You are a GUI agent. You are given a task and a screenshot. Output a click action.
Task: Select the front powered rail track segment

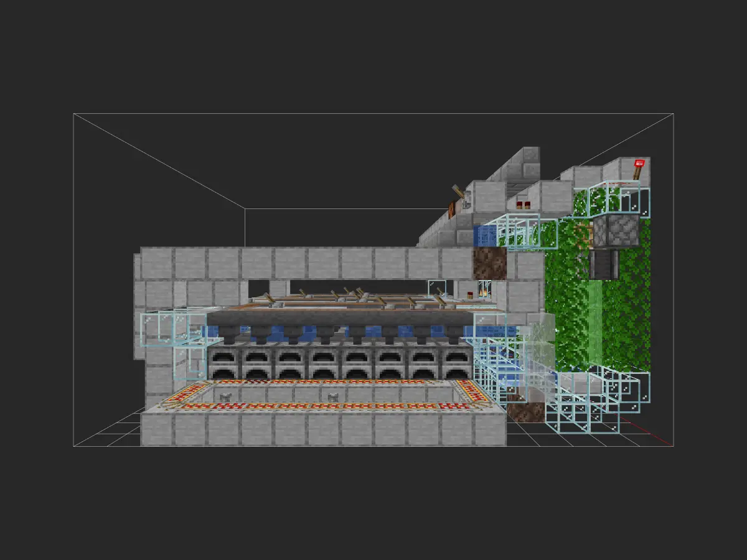(324, 407)
